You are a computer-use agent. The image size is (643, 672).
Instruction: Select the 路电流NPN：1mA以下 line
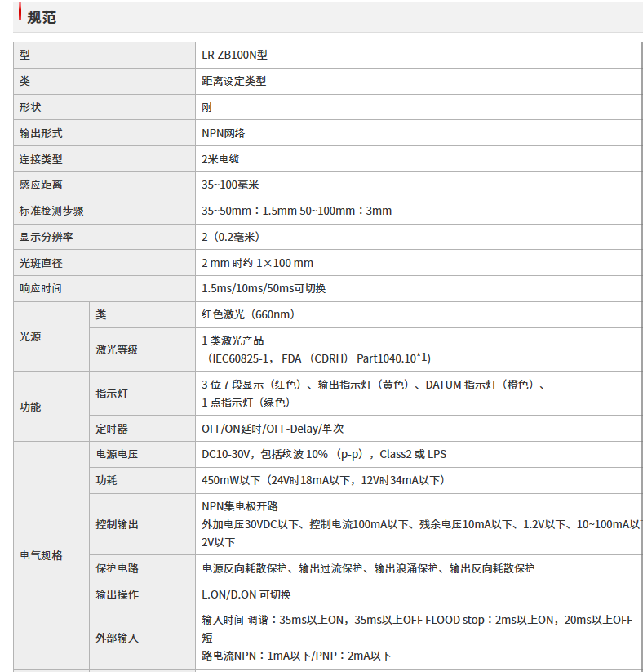click(296, 656)
